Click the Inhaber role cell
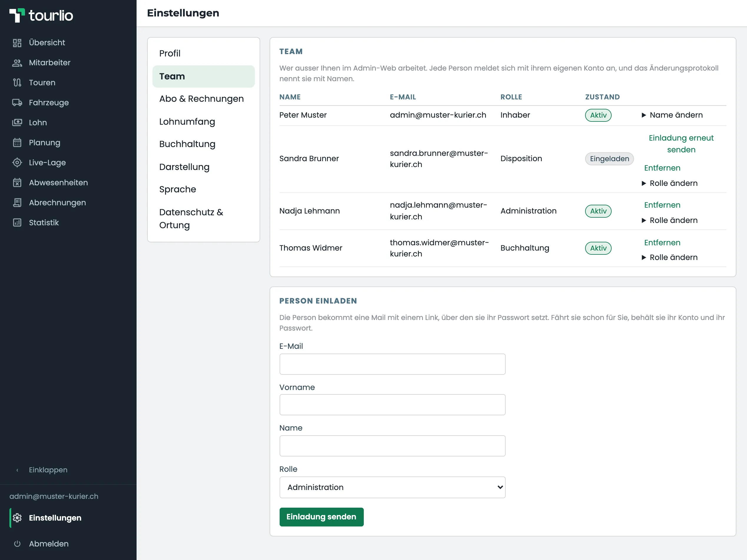This screenshot has height=560, width=747. 515,115
